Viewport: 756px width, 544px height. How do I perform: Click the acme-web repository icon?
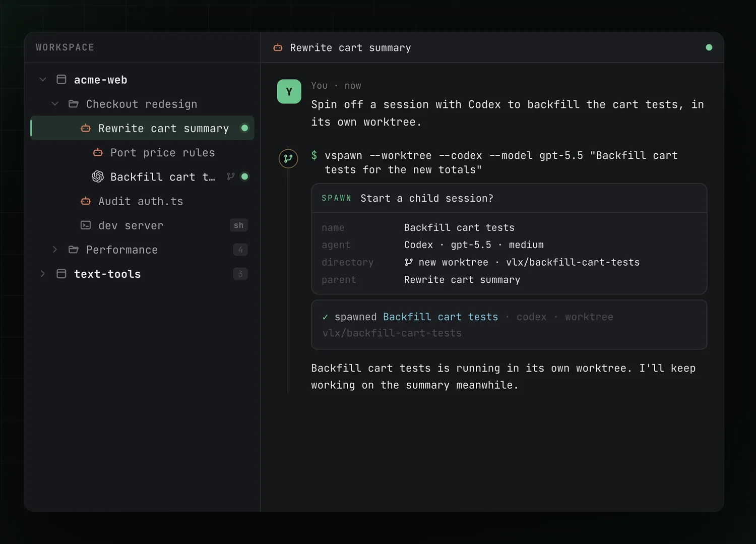(61, 80)
